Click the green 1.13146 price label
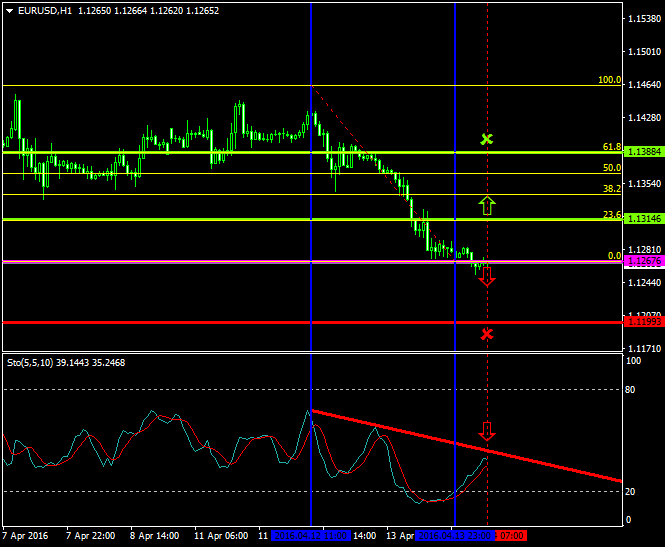665x547 pixels. pyautogui.click(x=645, y=218)
